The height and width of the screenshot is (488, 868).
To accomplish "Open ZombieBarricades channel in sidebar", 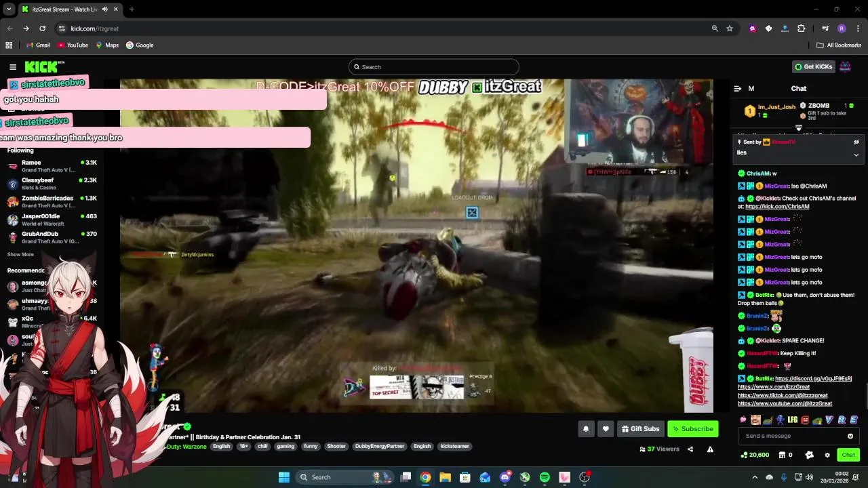I will 52,201.
